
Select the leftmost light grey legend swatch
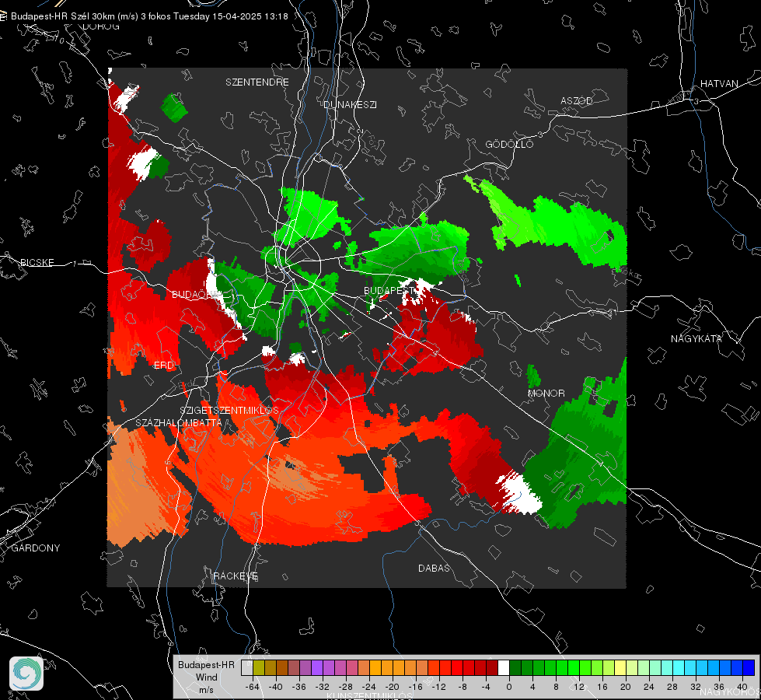click(x=247, y=668)
